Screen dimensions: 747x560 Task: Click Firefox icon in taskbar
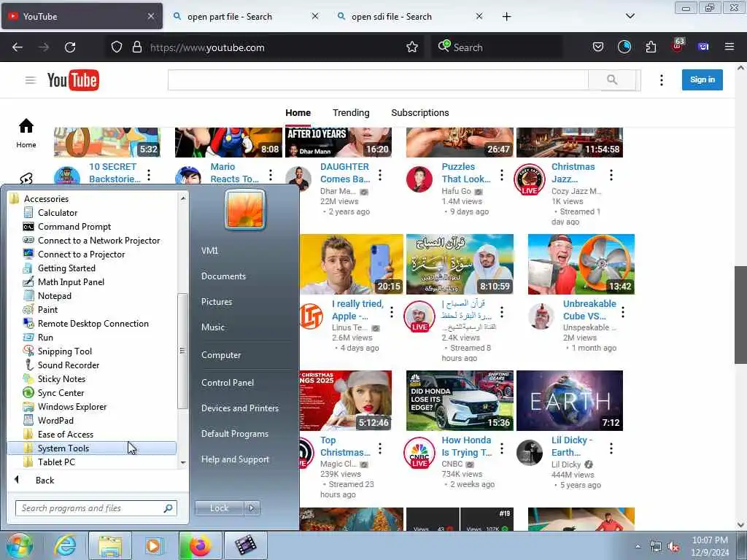point(200,545)
